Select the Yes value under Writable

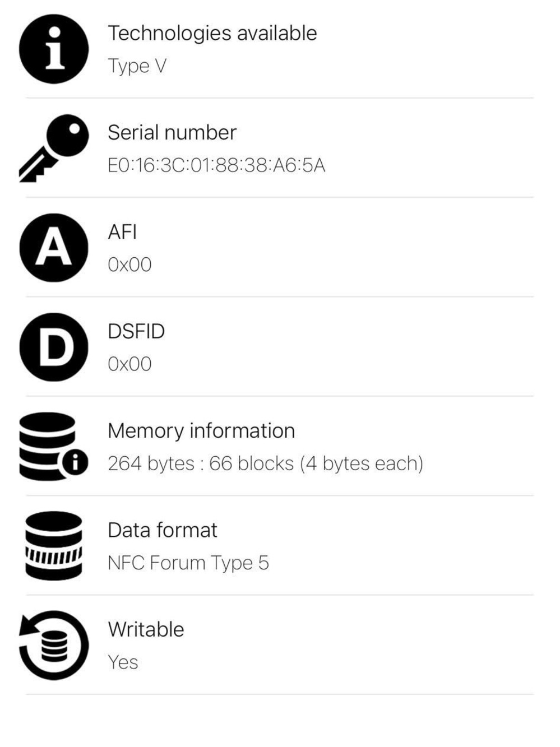click(x=123, y=662)
